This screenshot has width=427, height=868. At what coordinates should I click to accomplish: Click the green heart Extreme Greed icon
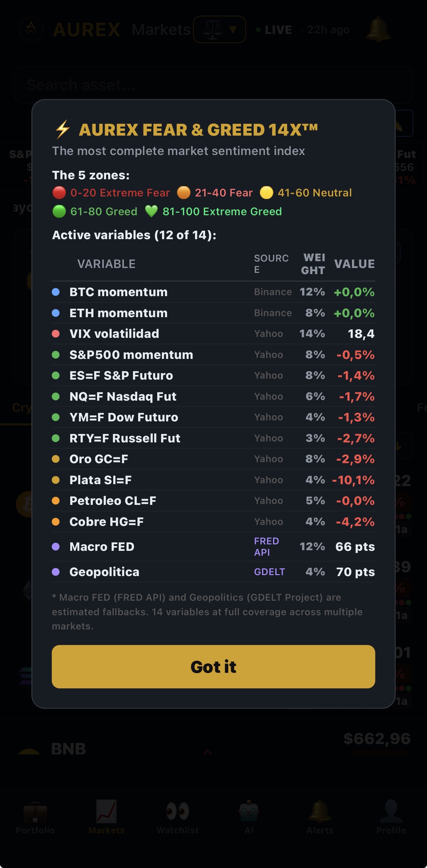[151, 212]
